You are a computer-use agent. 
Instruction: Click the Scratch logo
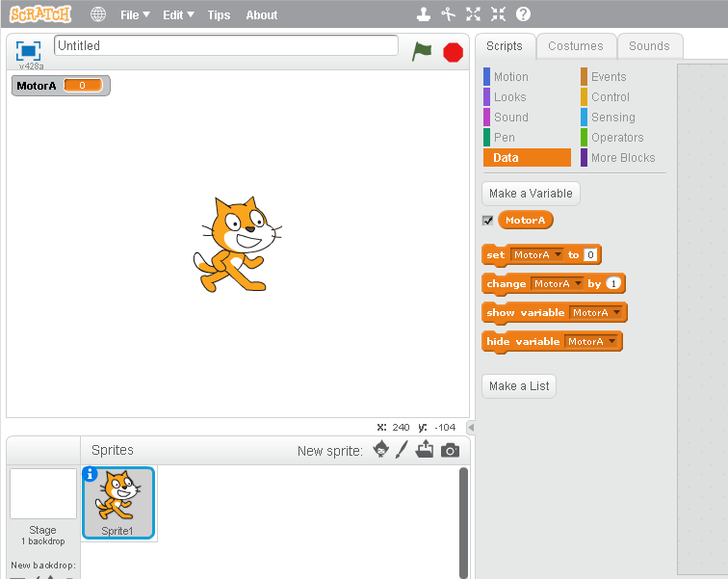[40, 14]
